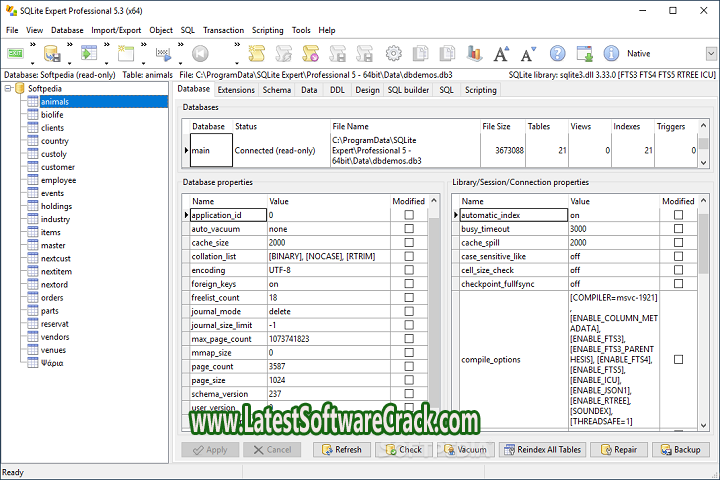Click the Reindex All Tables button
This screenshot has width=720, height=480.
click(541, 450)
